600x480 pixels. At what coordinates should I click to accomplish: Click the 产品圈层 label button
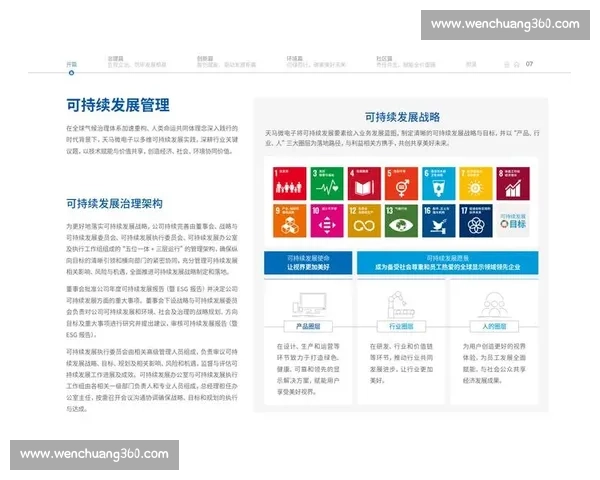(x=307, y=327)
